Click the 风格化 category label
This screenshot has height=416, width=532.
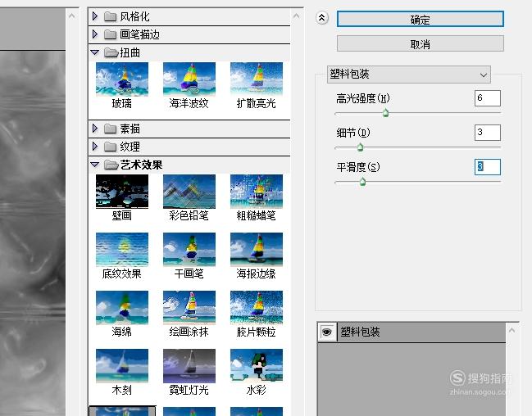click(134, 16)
